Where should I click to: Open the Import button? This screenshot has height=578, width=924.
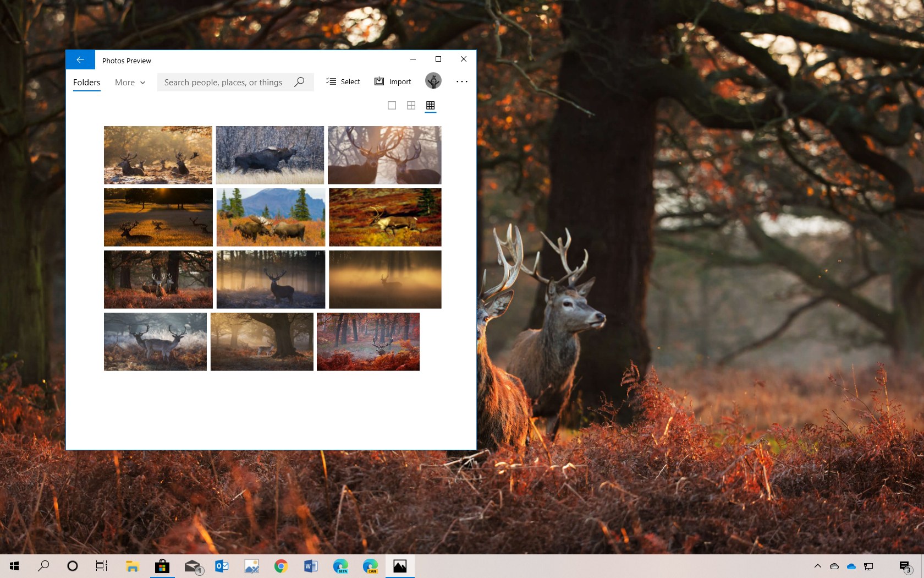coord(393,81)
